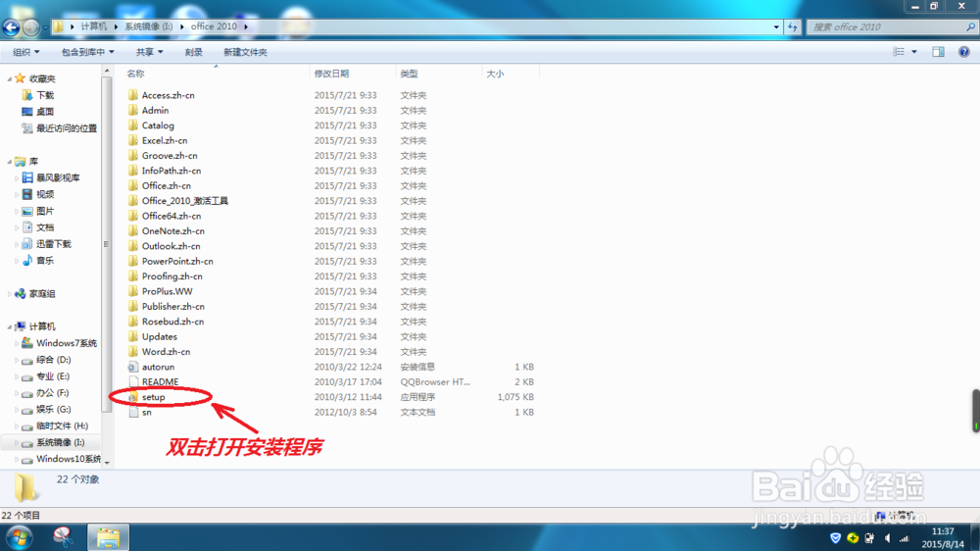The height and width of the screenshot is (551, 980).
Task: Open the 视频 library
Action: click(45, 194)
